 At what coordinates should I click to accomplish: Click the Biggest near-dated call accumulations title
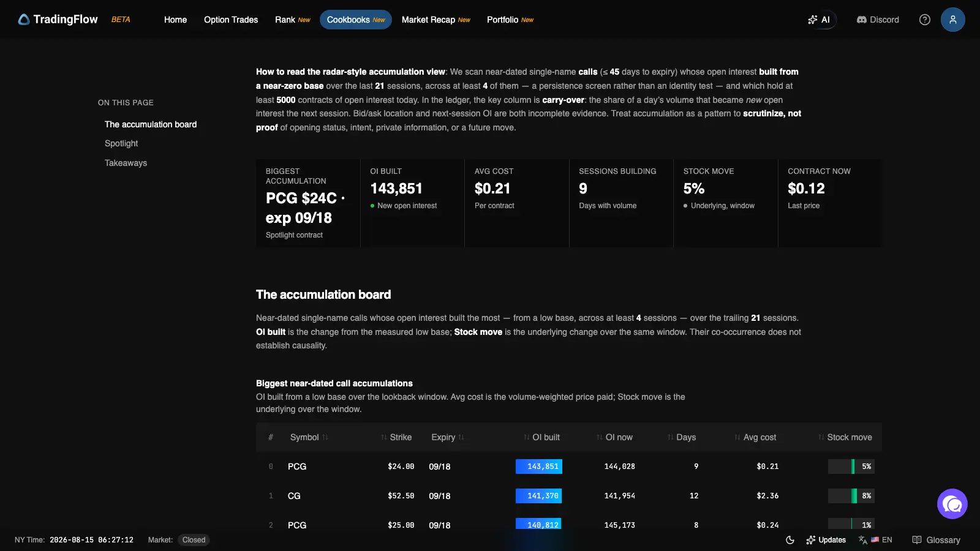pyautogui.click(x=334, y=383)
